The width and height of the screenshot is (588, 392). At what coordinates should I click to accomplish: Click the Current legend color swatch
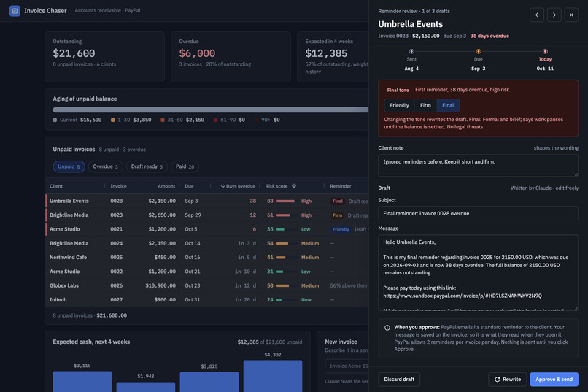click(x=55, y=120)
